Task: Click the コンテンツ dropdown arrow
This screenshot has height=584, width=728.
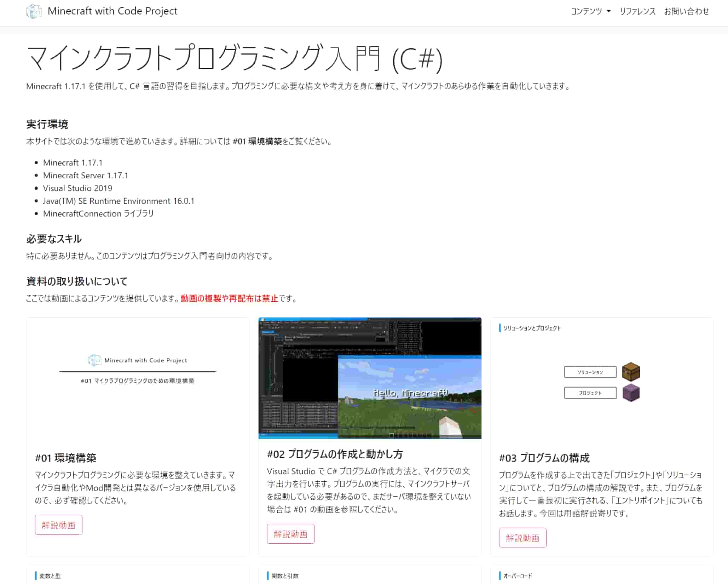Action: click(x=609, y=11)
